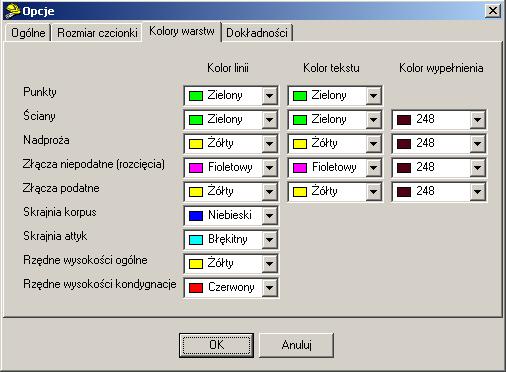Click the Błękitny value in Skrajnia attyk
506x372 pixels.
pos(228,240)
